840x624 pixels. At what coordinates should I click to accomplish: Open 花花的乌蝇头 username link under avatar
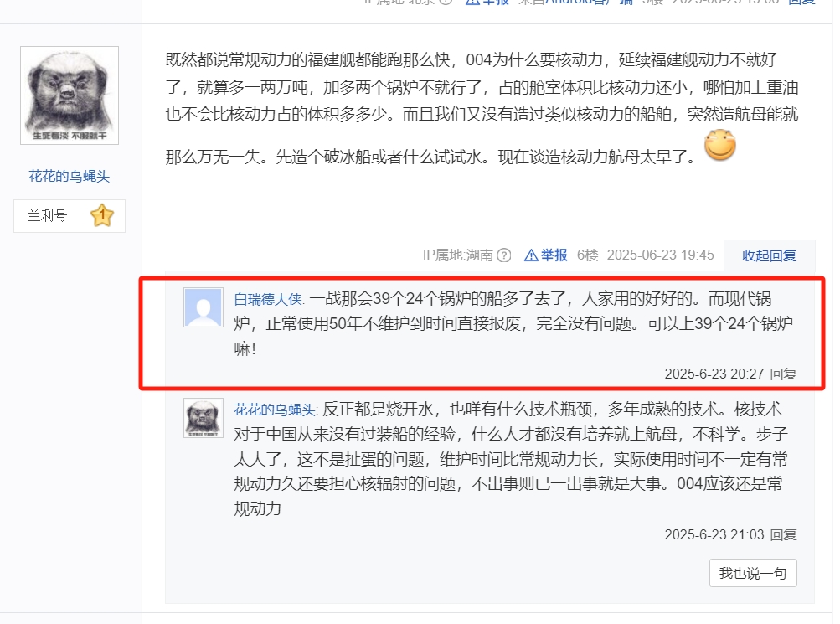click(x=70, y=176)
